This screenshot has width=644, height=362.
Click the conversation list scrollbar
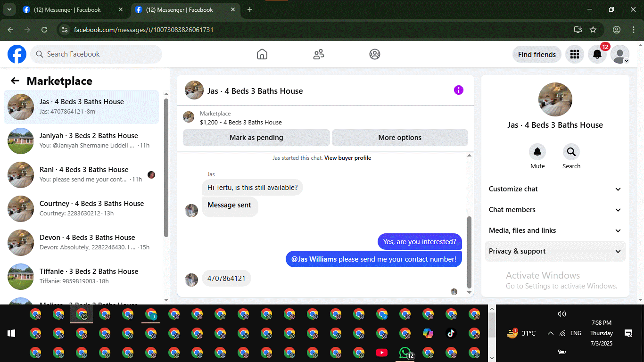tap(166, 167)
